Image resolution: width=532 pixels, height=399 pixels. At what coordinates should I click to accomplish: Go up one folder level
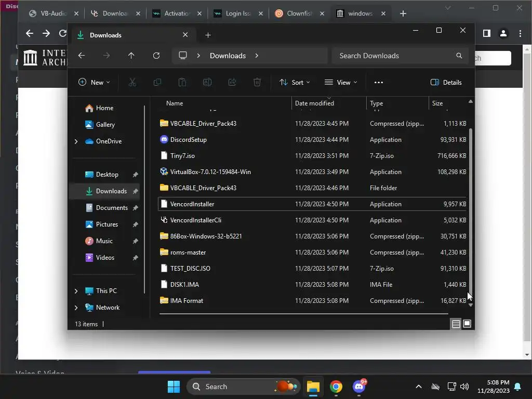tap(131, 55)
